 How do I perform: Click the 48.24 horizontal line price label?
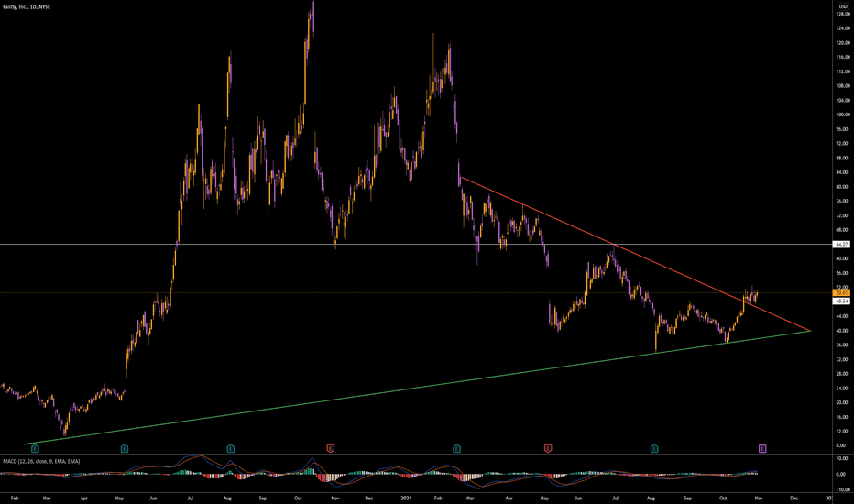842,301
